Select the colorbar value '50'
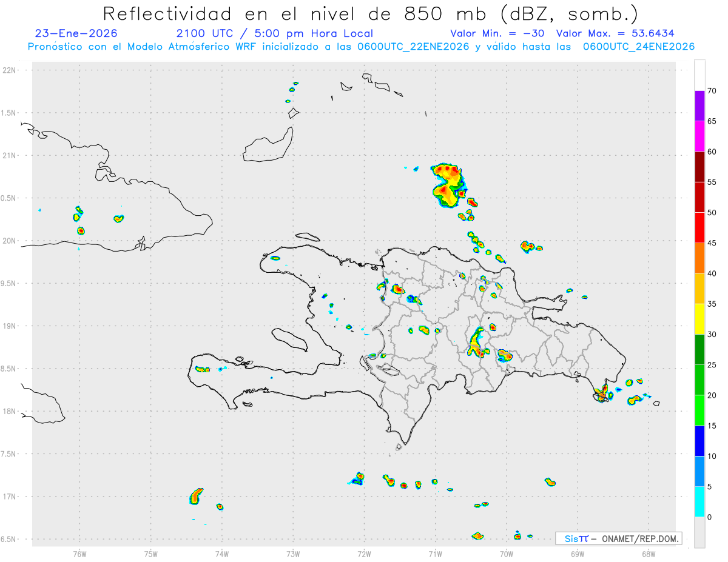The image size is (728, 562). click(713, 213)
